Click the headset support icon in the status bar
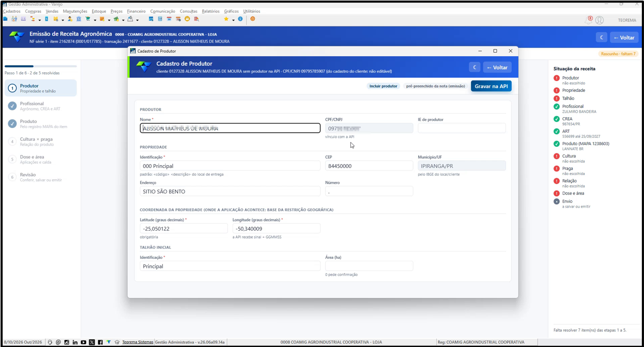The width and height of the screenshot is (644, 347). click(x=50, y=342)
